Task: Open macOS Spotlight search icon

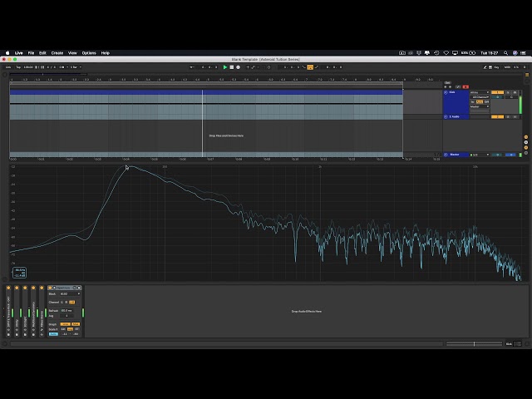Action: 505,53
